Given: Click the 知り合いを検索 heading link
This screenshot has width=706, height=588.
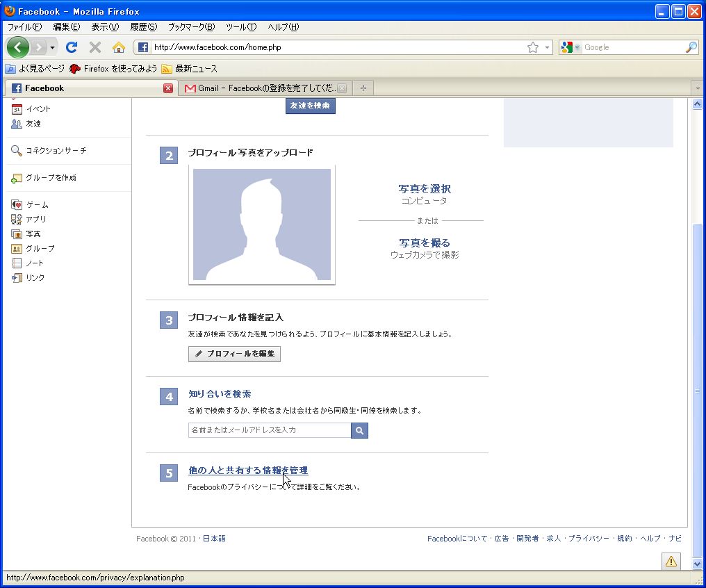Looking at the screenshot, I should pyautogui.click(x=220, y=394).
